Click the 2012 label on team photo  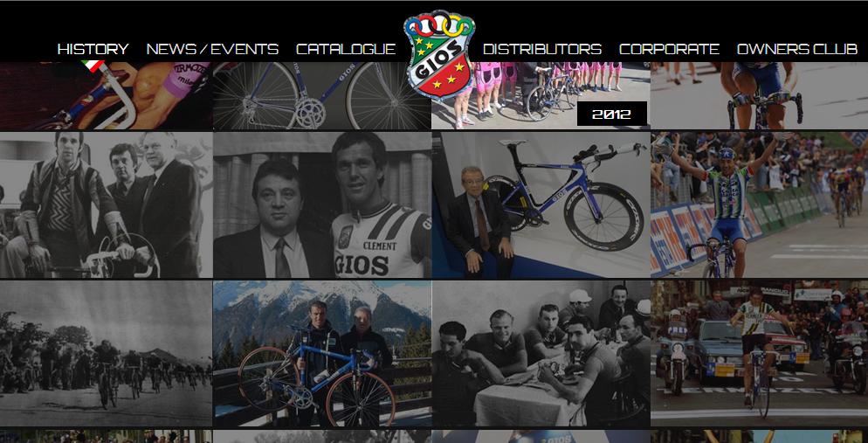pyautogui.click(x=611, y=114)
